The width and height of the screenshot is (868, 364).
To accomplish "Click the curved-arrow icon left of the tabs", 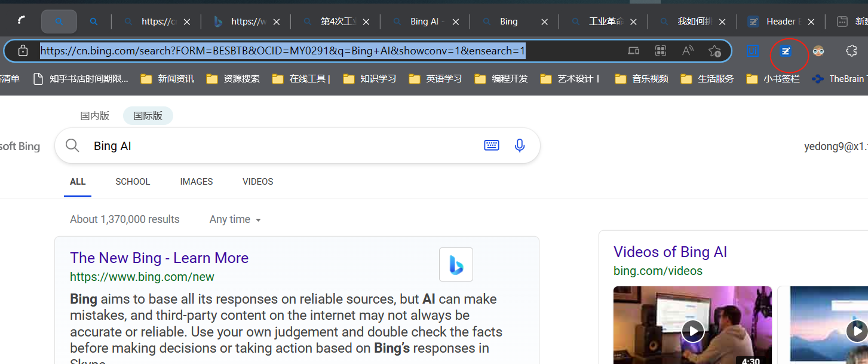I will coord(22,21).
